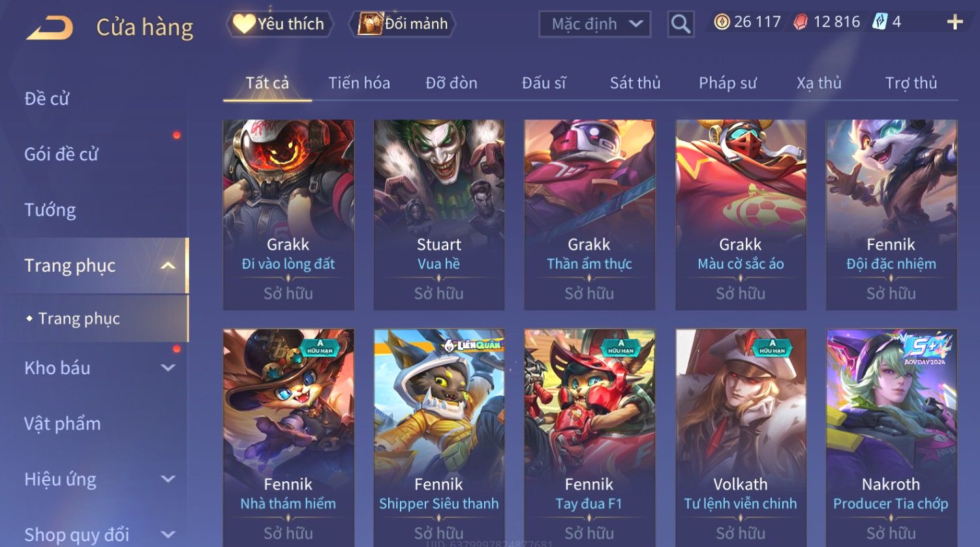
Task: Open the Mặc định sort dropdown
Action: (x=595, y=24)
